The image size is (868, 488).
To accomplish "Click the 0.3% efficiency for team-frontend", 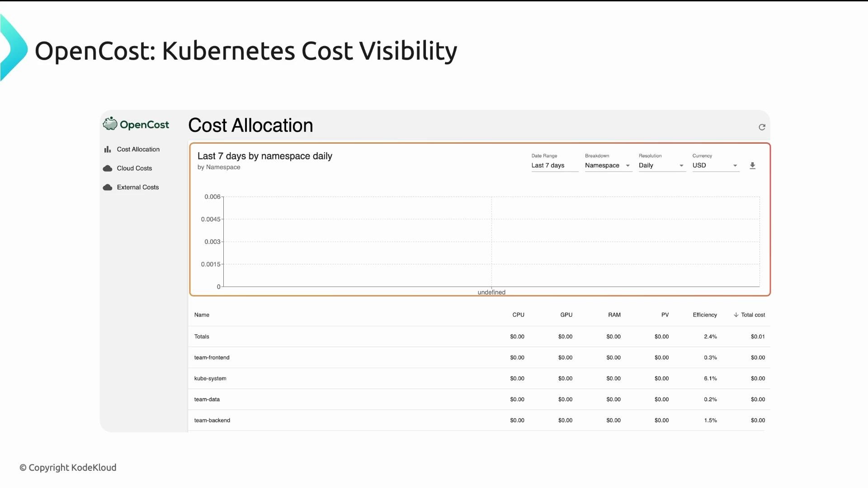I will [x=710, y=357].
